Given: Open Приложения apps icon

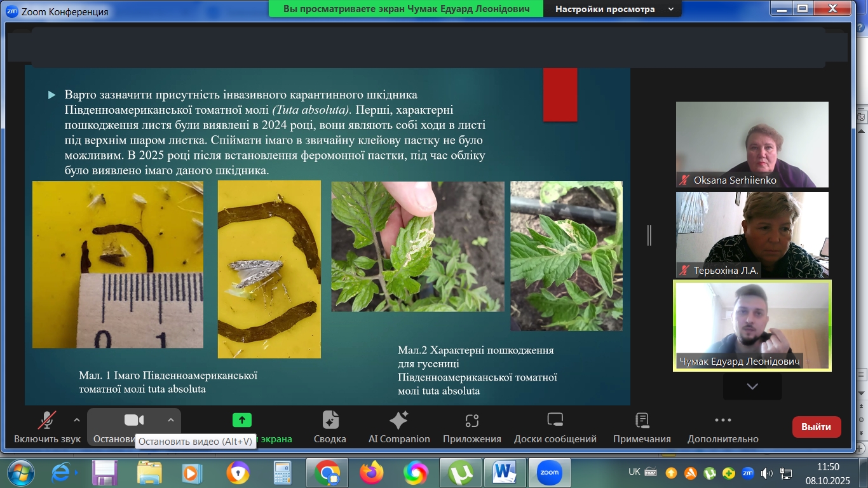Looking at the screenshot, I should [471, 420].
